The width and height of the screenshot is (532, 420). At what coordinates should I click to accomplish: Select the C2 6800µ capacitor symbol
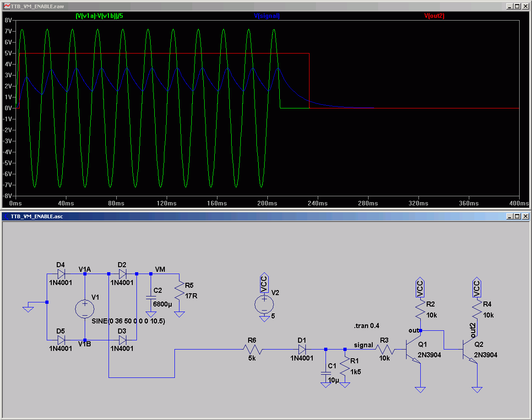(x=151, y=297)
